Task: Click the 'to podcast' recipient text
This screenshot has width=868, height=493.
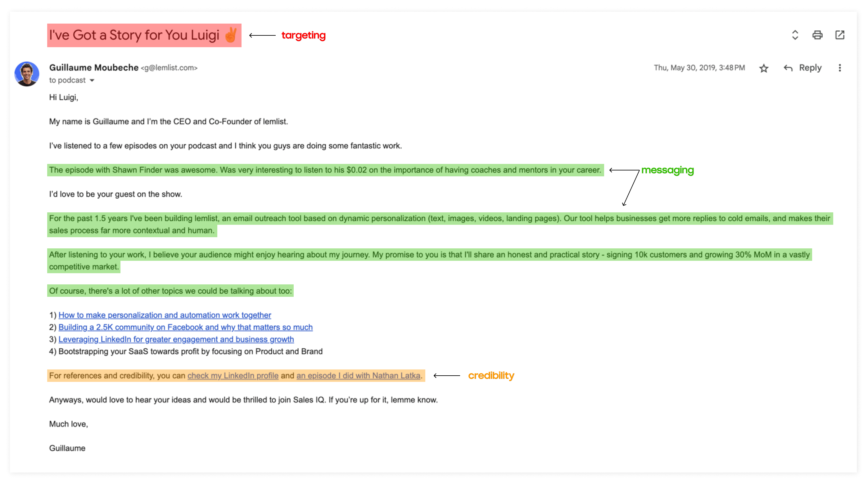Action: click(x=67, y=80)
